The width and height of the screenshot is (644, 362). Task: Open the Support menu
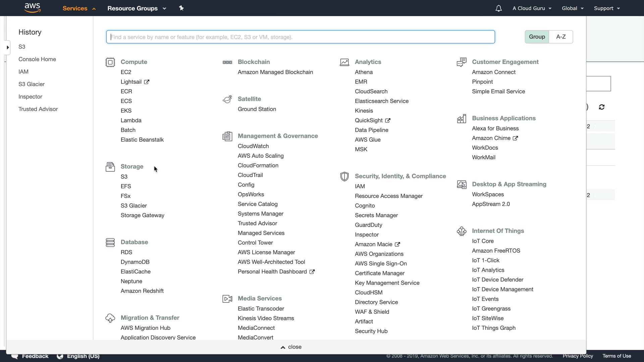click(606, 8)
